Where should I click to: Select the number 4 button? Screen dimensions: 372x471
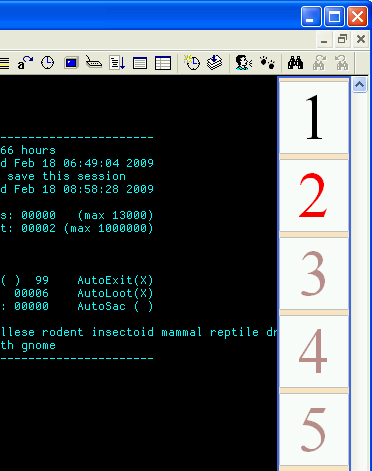pos(314,351)
